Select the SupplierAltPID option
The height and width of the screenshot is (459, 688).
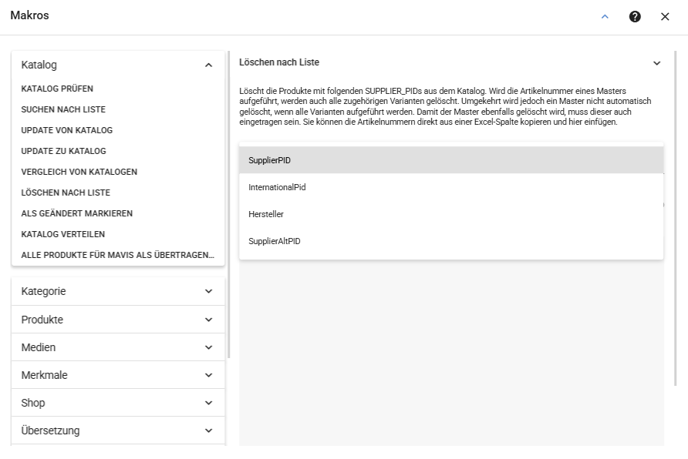(x=451, y=241)
